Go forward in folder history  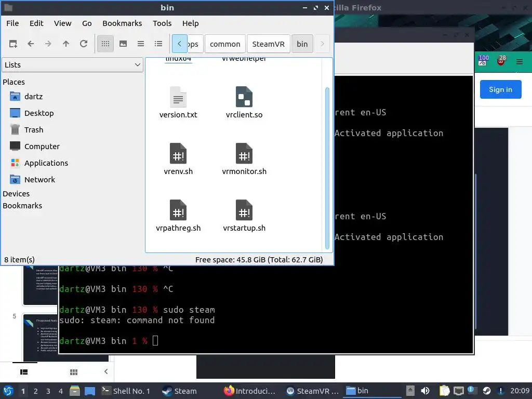[x=48, y=44]
